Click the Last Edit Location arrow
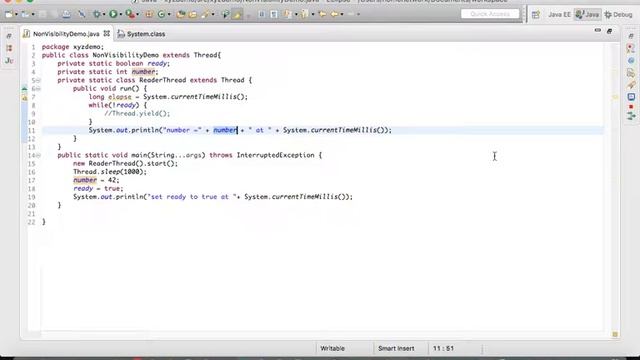This screenshot has width=640, height=360. (322, 14)
